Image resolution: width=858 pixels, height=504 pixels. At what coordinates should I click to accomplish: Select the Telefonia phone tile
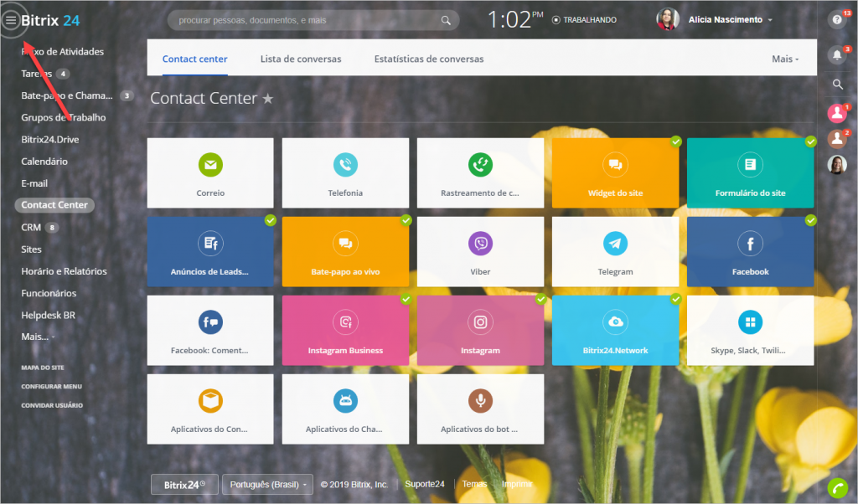click(345, 173)
